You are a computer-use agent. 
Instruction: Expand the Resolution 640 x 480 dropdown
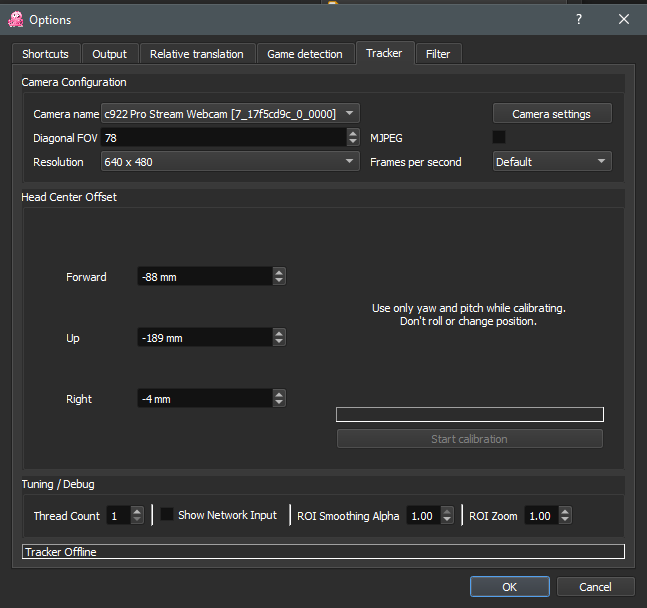click(x=230, y=162)
